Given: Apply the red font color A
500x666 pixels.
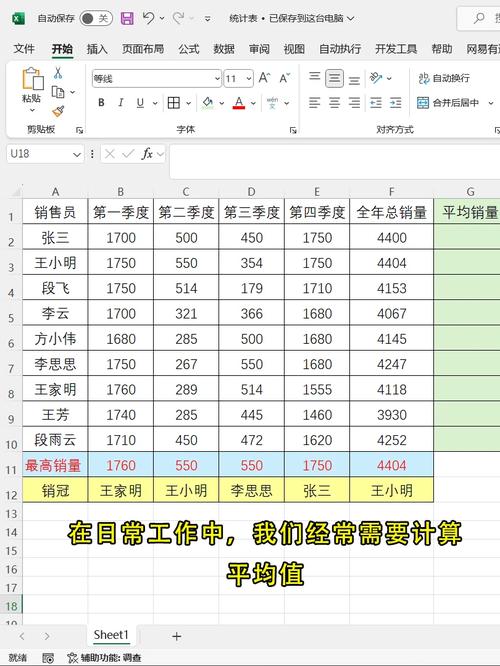Looking at the screenshot, I should coord(239,103).
